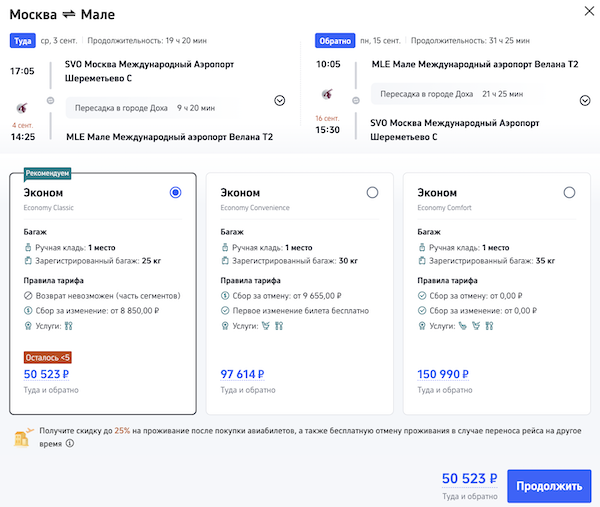Select the Economy Classic fare radio button
Screen dimensions: 600x507
(x=176, y=192)
